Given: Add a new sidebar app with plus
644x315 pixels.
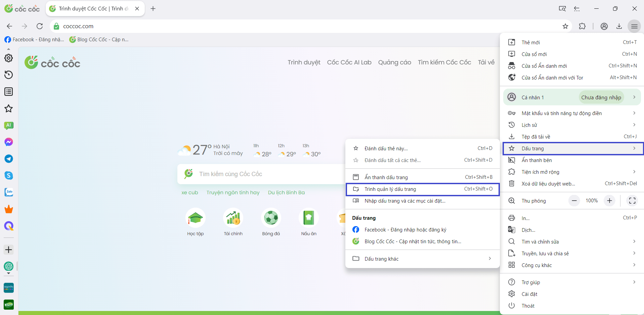Looking at the screenshot, I should pos(9,250).
